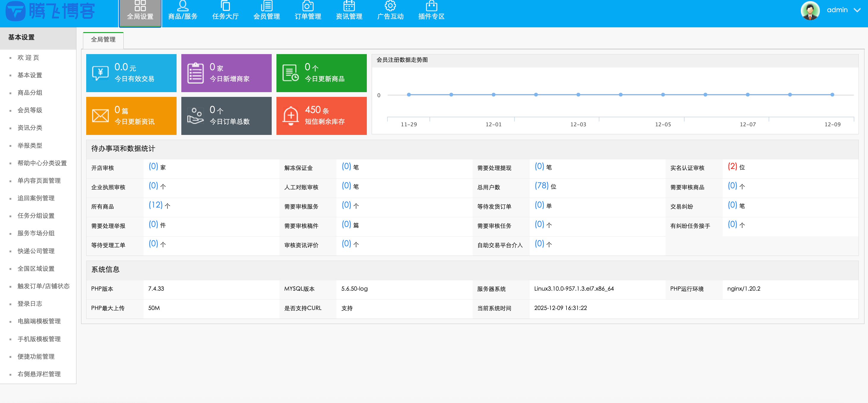Open 快递公司管理 in the sidebar
The width and height of the screenshot is (868, 403).
point(36,251)
